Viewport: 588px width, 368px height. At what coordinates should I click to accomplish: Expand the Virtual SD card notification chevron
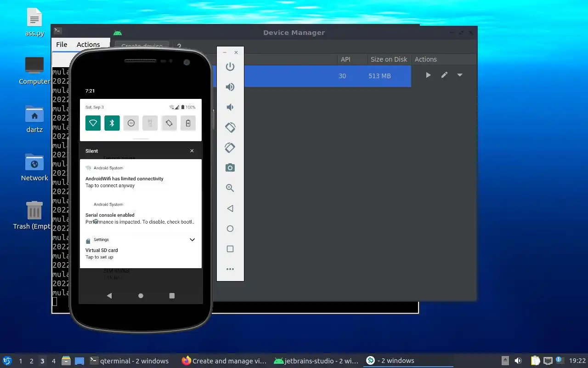pos(192,240)
